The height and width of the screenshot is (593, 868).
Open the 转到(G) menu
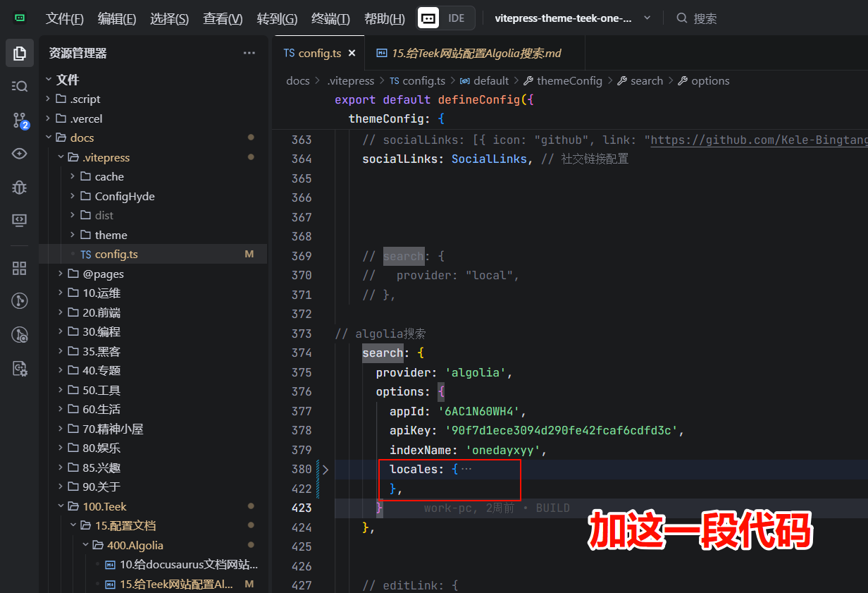(277, 19)
